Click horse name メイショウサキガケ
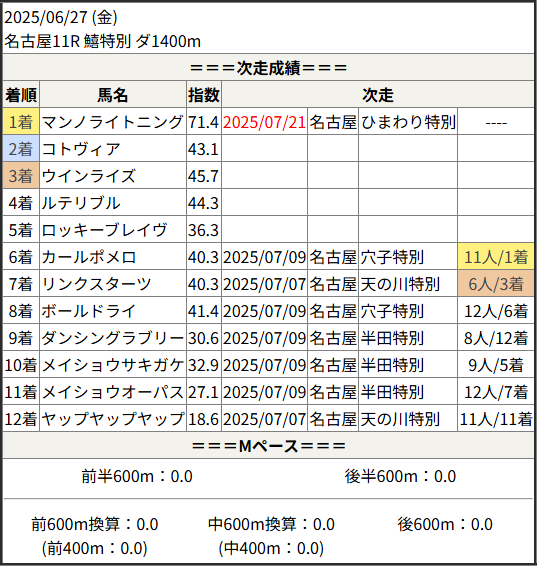537x566 pixels. click(113, 365)
